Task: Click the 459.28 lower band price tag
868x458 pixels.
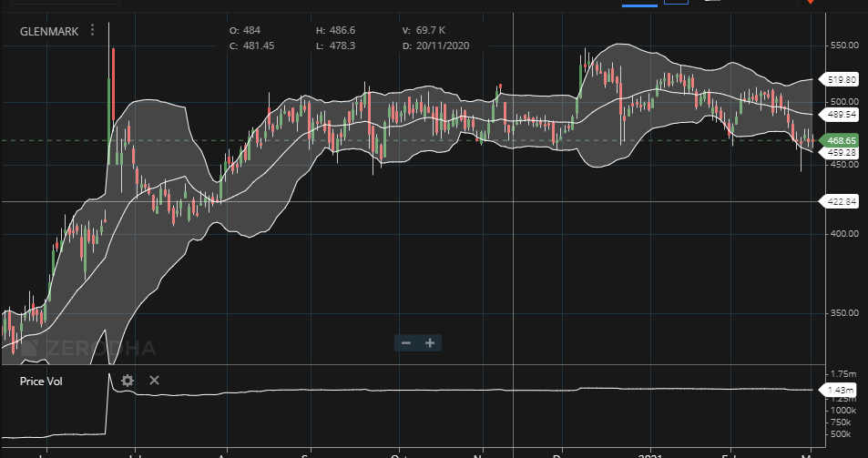Action: (x=838, y=152)
